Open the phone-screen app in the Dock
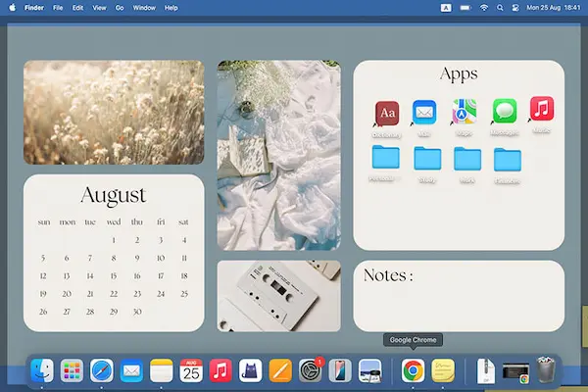The width and height of the screenshot is (588, 392). click(x=340, y=370)
